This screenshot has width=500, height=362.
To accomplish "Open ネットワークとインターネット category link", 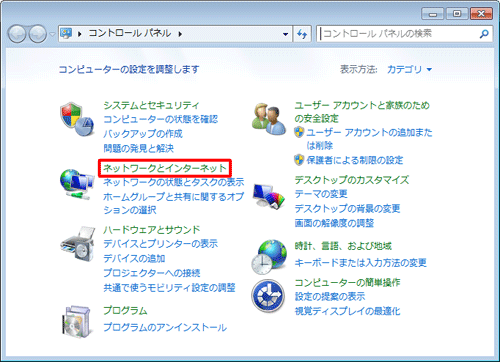I will click(165, 168).
